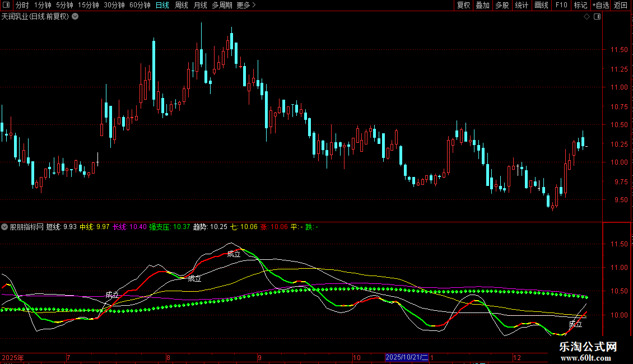The image size is (633, 364).
Task: Select the 分时 intraday tab
Action: (22, 5)
